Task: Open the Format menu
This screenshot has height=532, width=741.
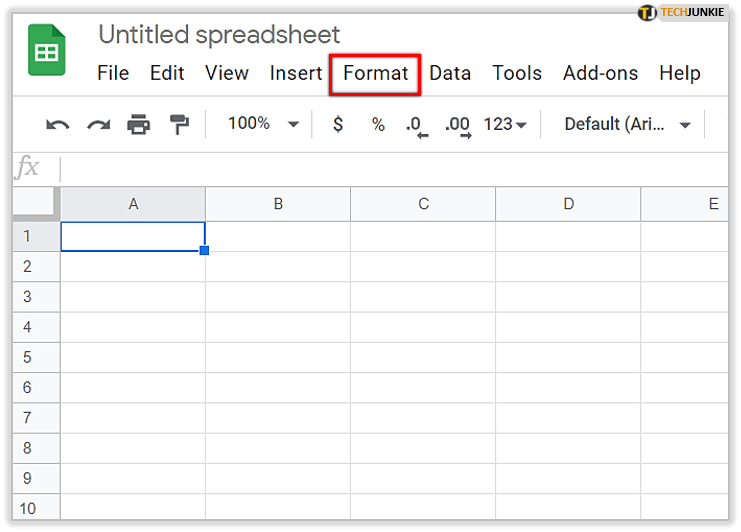Action: pos(375,73)
